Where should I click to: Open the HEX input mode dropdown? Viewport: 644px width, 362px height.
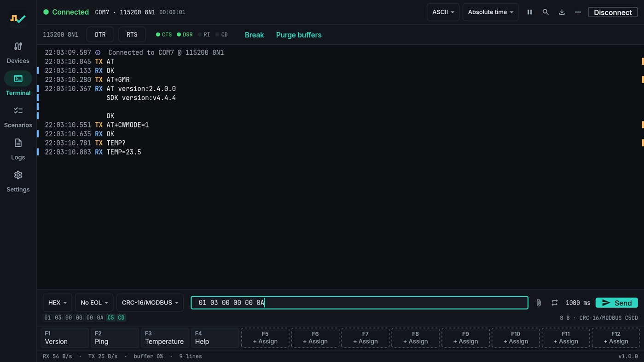pos(58,303)
